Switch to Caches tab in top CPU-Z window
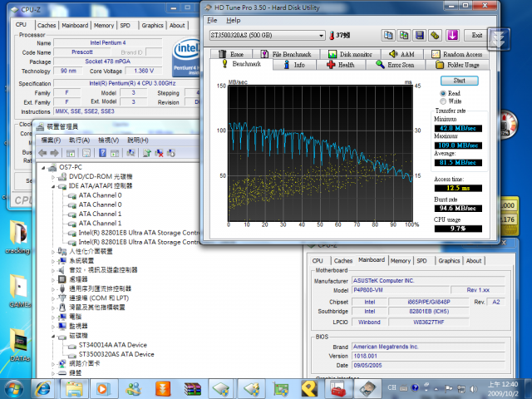532x399 pixels. (47, 26)
